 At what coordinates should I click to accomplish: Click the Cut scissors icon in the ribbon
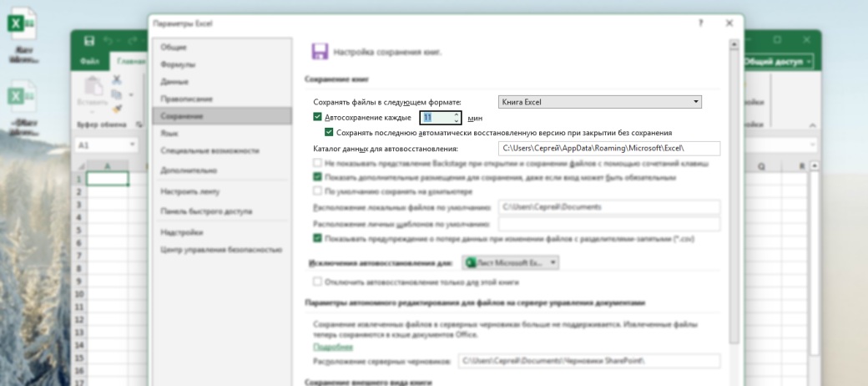tap(117, 79)
